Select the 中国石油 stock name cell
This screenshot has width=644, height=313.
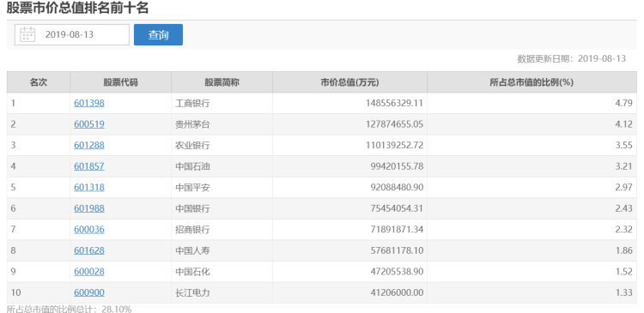222,166
